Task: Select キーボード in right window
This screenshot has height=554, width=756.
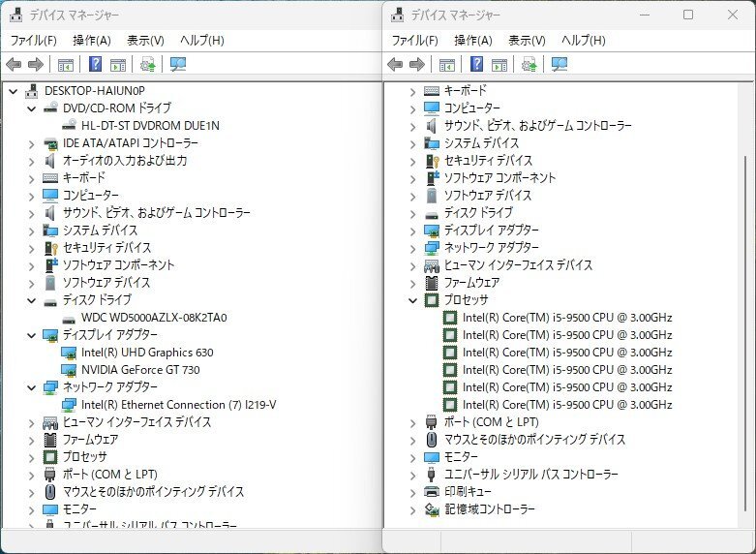Action: (466, 91)
